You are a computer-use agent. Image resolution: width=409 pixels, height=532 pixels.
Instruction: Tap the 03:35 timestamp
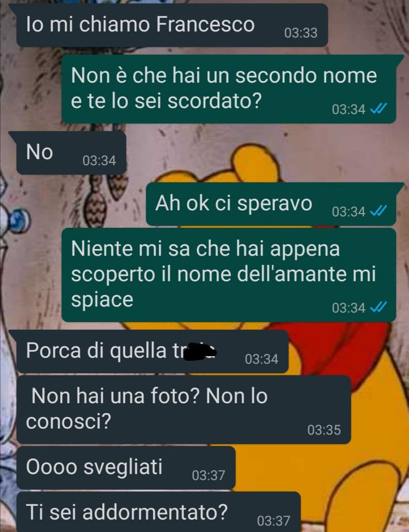pyautogui.click(x=324, y=430)
